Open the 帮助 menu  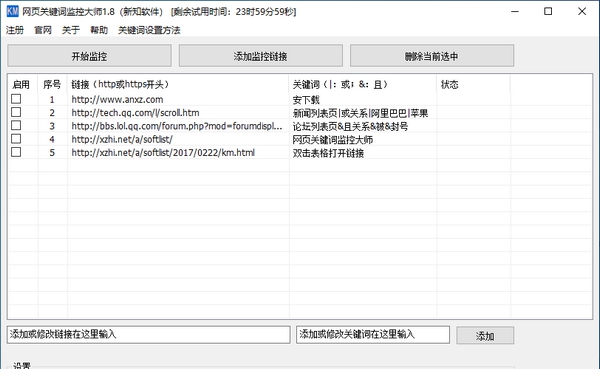coord(99,30)
